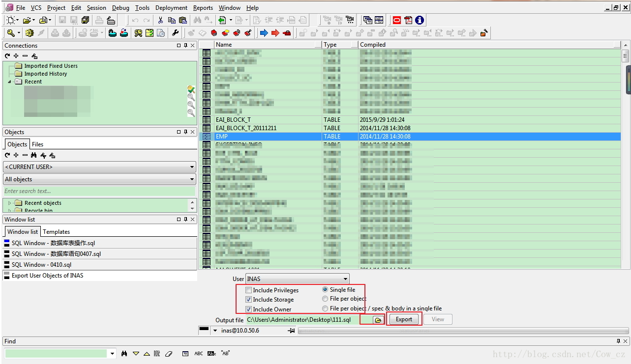This screenshot has width=631, height=364.
Task: Click the scissors Cut icon
Action: [x=160, y=20]
